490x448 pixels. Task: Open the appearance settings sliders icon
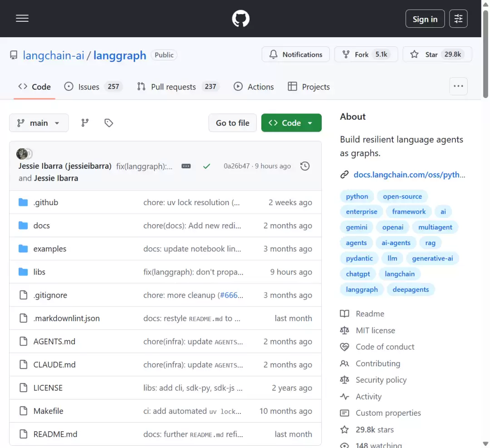[x=458, y=19]
